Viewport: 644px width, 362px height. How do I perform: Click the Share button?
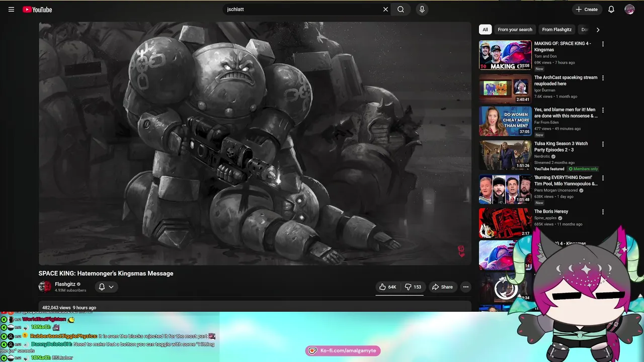(x=442, y=287)
